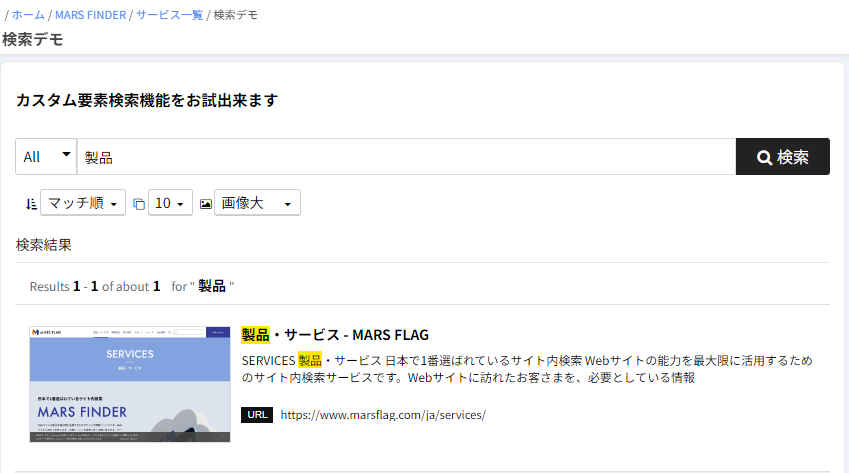This screenshot has height=473, width=849.
Task: Click the black URL label badge
Action: [x=257, y=415]
